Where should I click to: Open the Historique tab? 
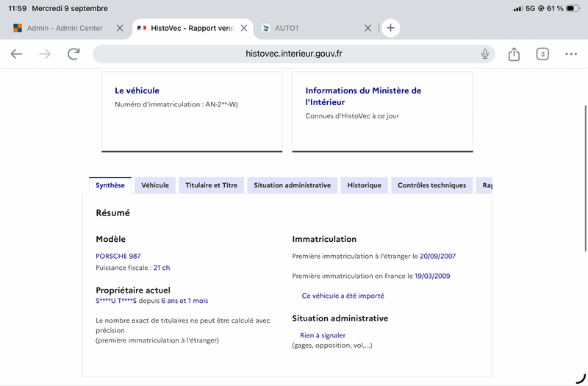point(364,185)
